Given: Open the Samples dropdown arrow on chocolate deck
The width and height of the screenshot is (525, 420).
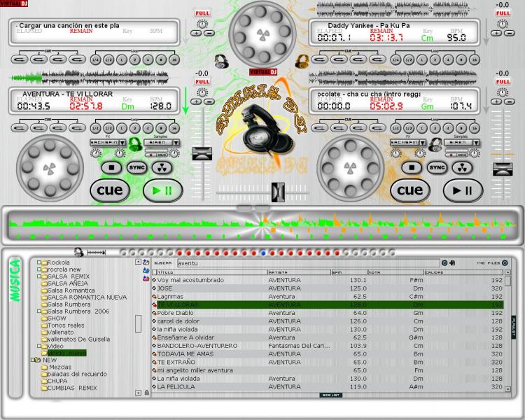Looking at the screenshot, I should (x=477, y=142).
